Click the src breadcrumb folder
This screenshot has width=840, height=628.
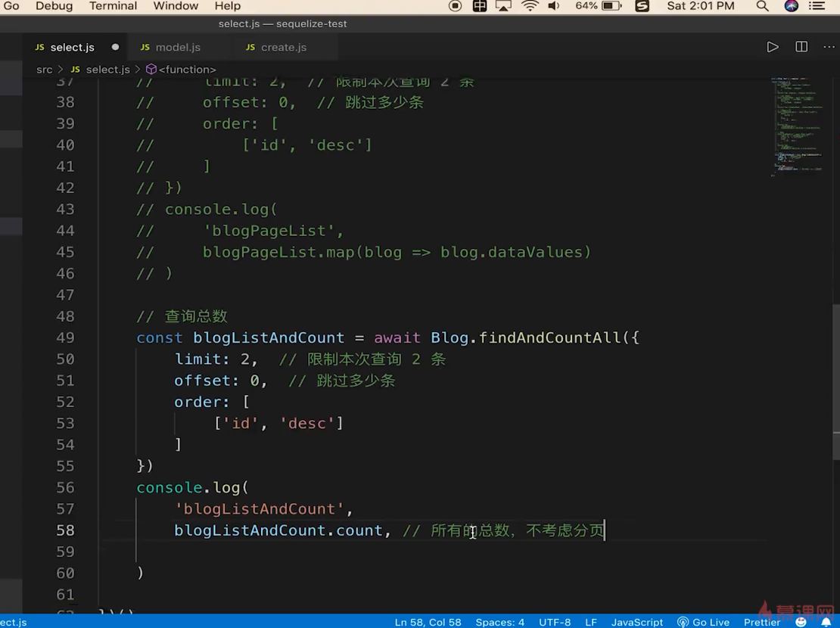(45, 70)
